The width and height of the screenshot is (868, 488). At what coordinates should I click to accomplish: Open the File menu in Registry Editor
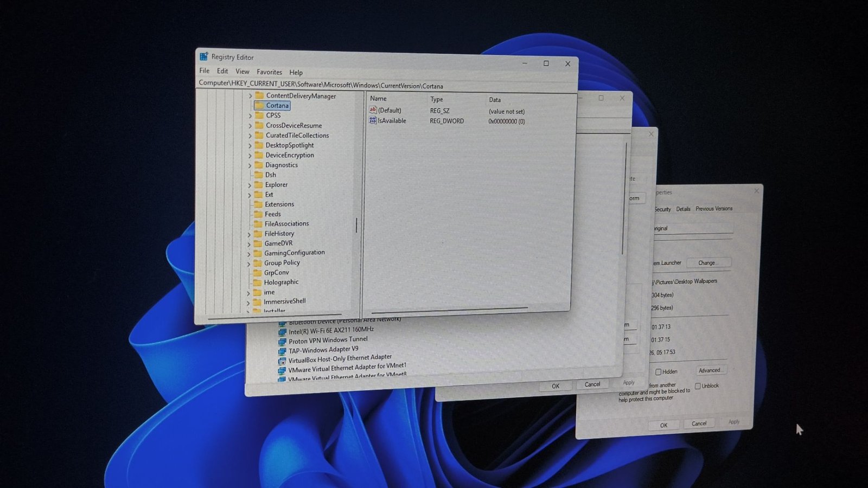(x=205, y=70)
